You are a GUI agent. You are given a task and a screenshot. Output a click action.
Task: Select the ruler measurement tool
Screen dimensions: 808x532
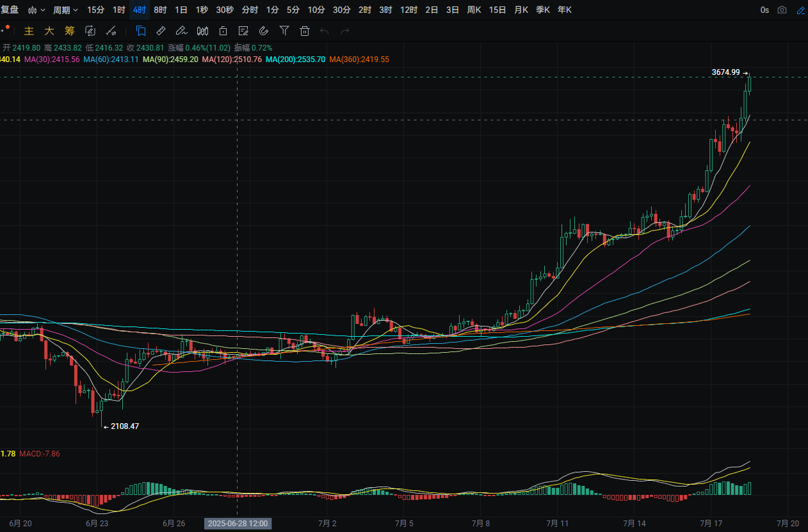coord(161,31)
